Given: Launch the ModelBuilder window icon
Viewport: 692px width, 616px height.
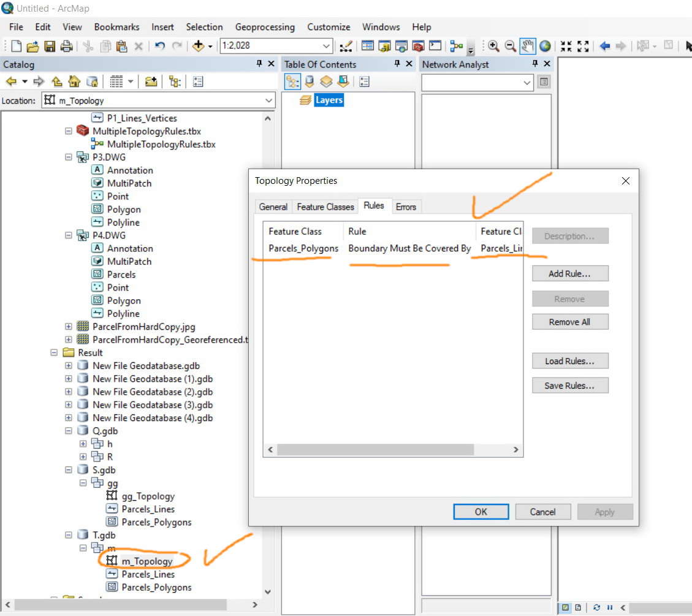Looking at the screenshot, I should tap(457, 46).
